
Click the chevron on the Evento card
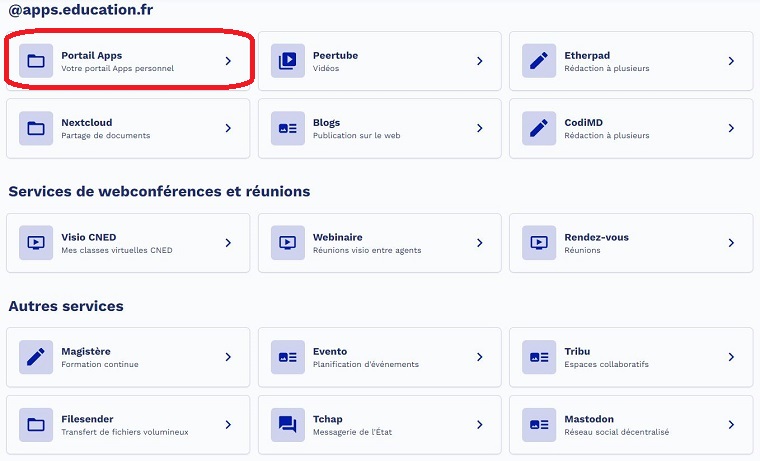click(x=480, y=357)
